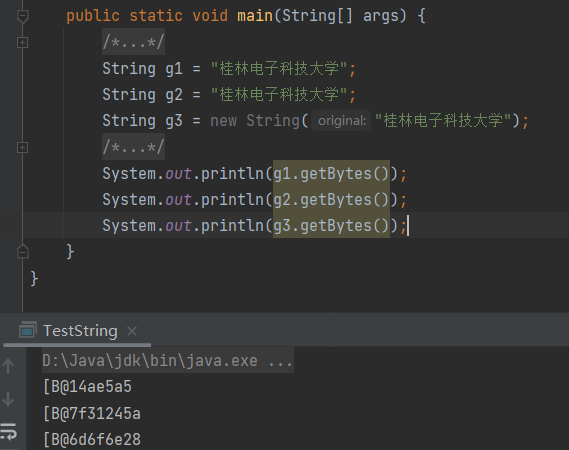The width and height of the screenshot is (569, 450).
Task: Collapse the main method fold marker
Action: 22,16
